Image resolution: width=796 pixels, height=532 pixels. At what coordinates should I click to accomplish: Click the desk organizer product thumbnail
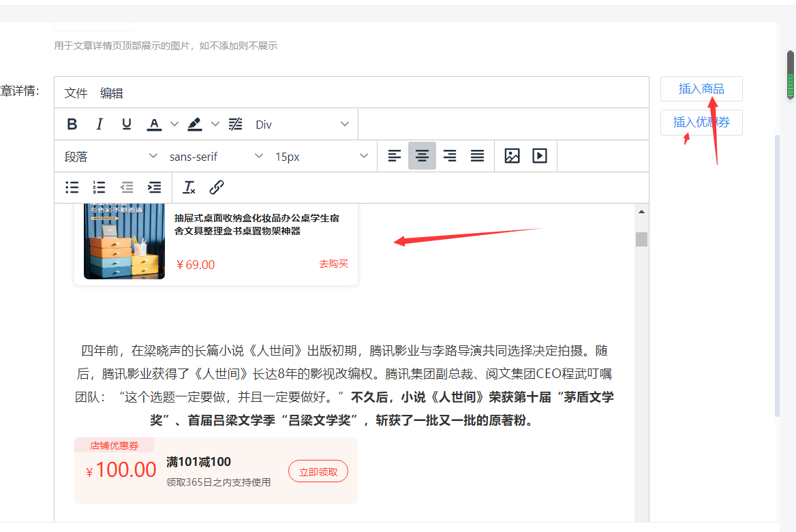pos(124,241)
